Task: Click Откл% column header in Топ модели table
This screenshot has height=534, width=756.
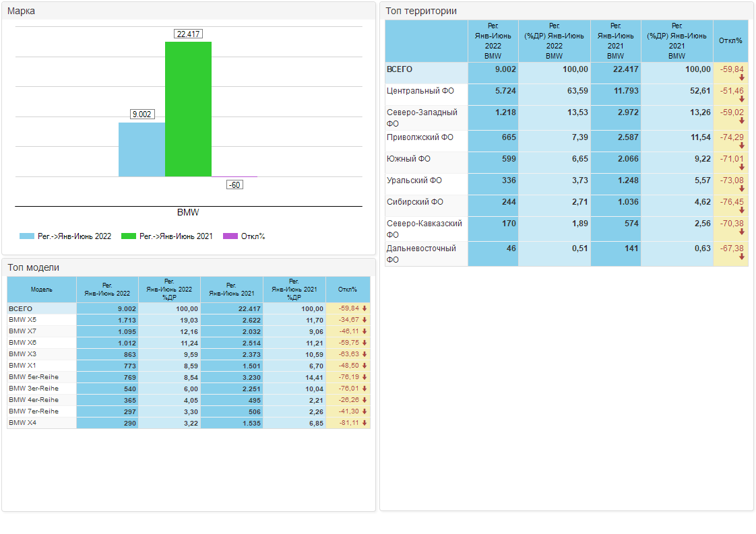Action: 348,290
